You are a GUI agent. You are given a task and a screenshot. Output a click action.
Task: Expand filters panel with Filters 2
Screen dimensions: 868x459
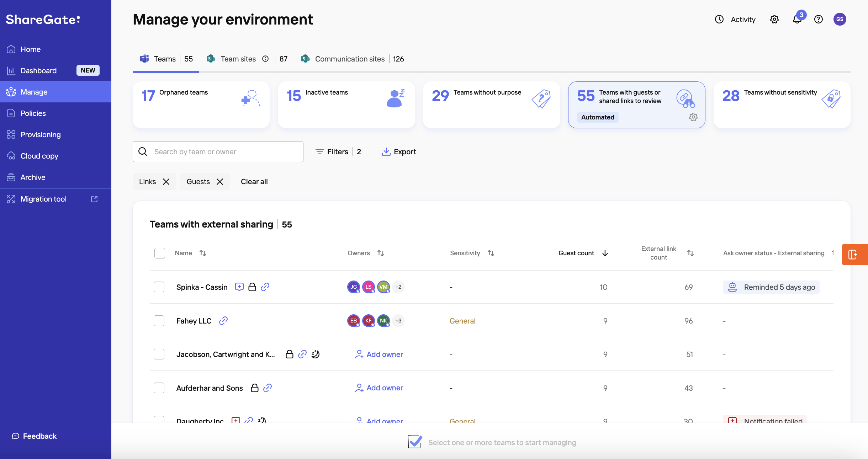pyautogui.click(x=338, y=151)
